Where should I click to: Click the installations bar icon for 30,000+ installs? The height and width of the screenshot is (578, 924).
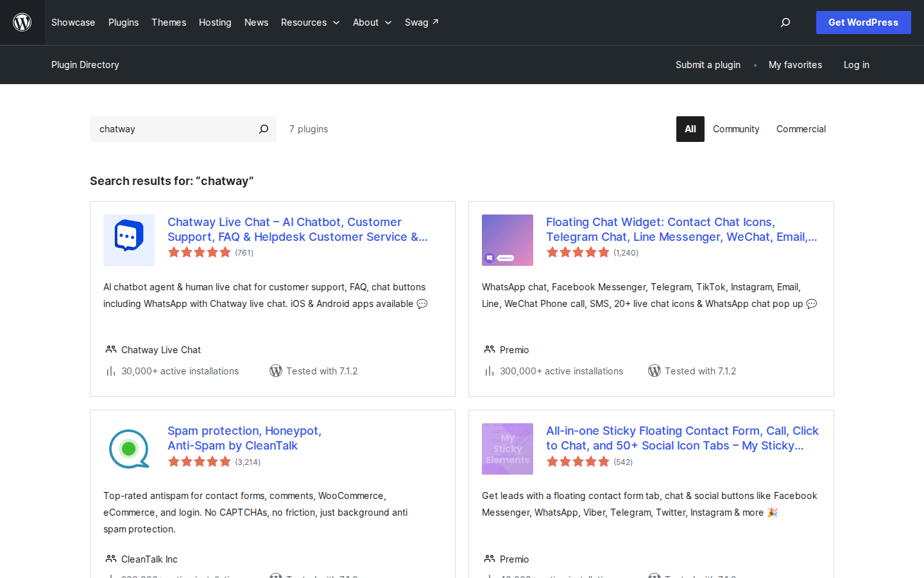(x=111, y=371)
